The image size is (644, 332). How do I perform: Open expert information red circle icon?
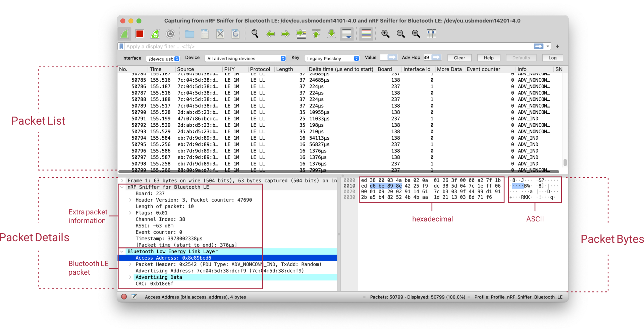click(124, 296)
